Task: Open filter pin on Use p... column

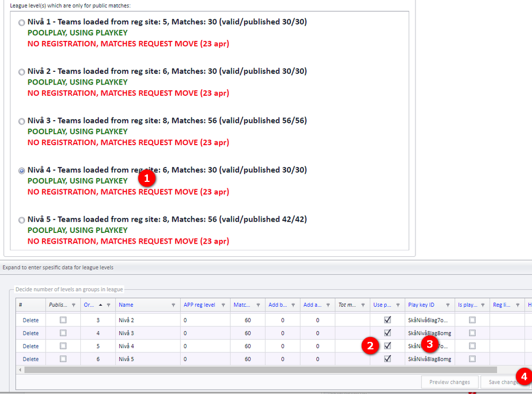Action: click(x=398, y=305)
